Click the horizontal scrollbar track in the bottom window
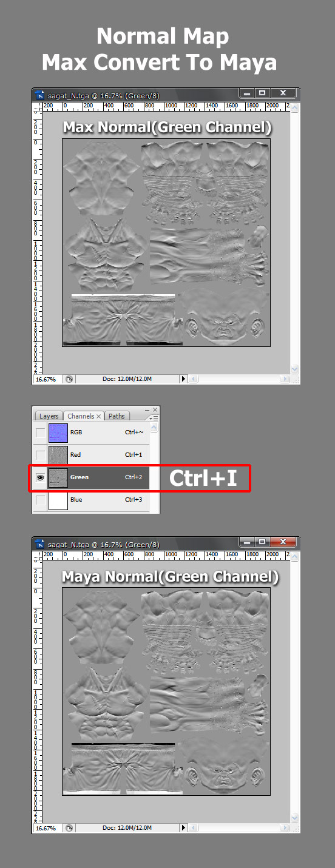 [x=239, y=828]
